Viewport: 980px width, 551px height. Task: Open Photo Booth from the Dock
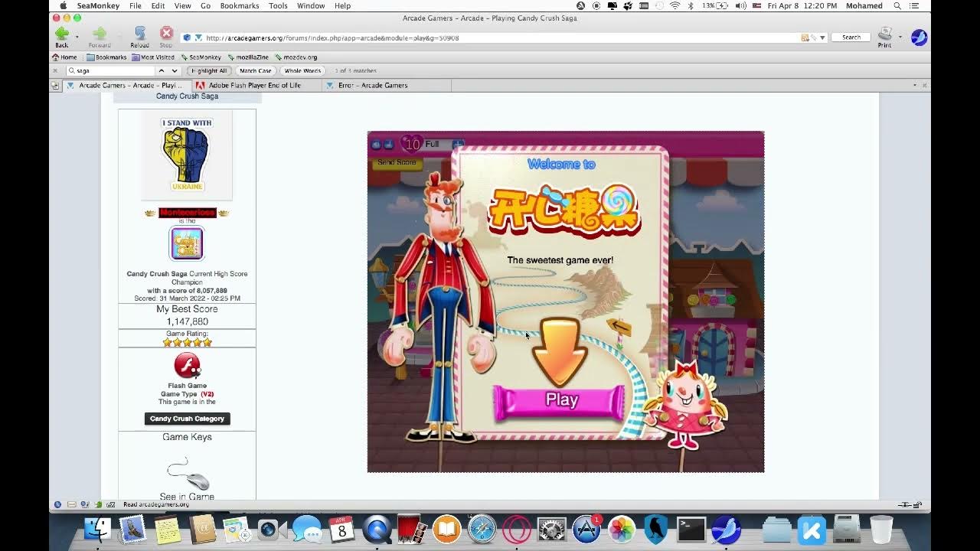412,530
